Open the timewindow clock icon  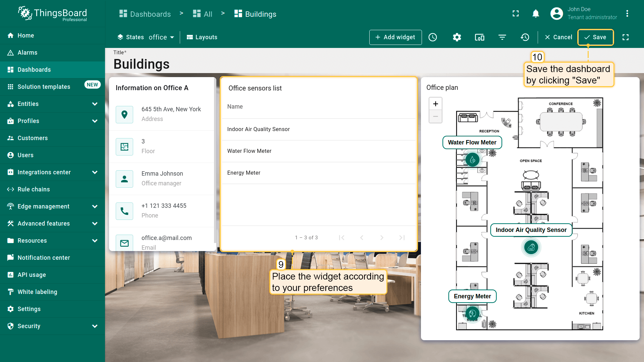[433, 37]
